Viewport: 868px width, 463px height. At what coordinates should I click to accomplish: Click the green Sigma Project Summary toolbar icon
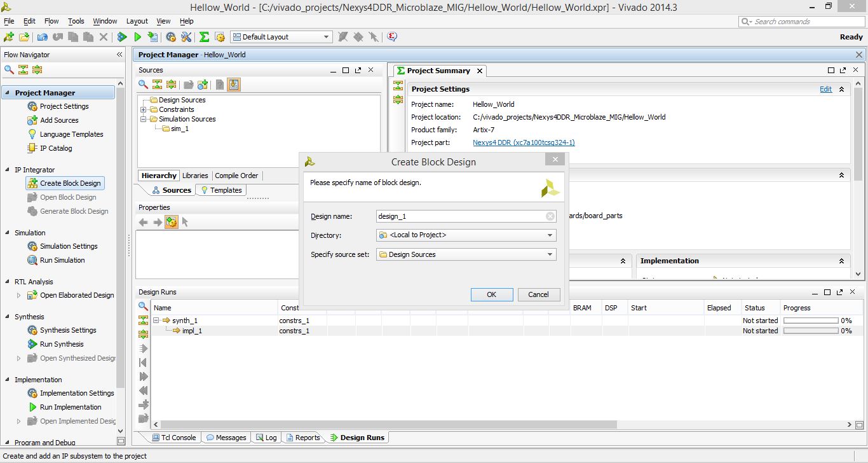point(204,37)
